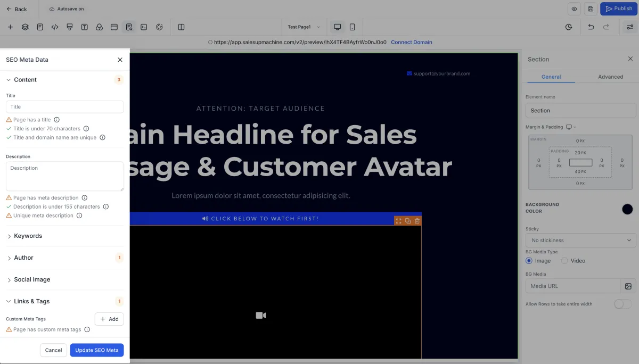Click the add element plus icon
This screenshot has height=364, width=639.
coord(10,27)
